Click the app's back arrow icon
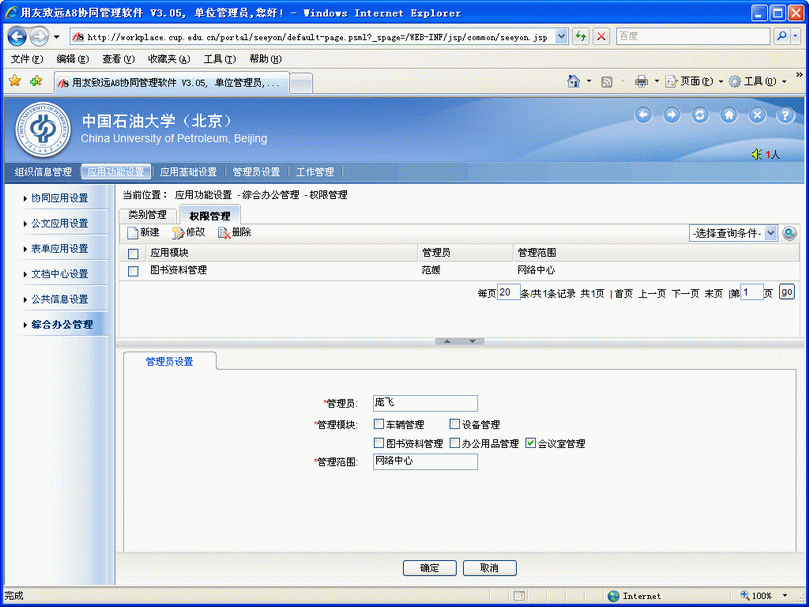The image size is (809, 607). (643, 115)
